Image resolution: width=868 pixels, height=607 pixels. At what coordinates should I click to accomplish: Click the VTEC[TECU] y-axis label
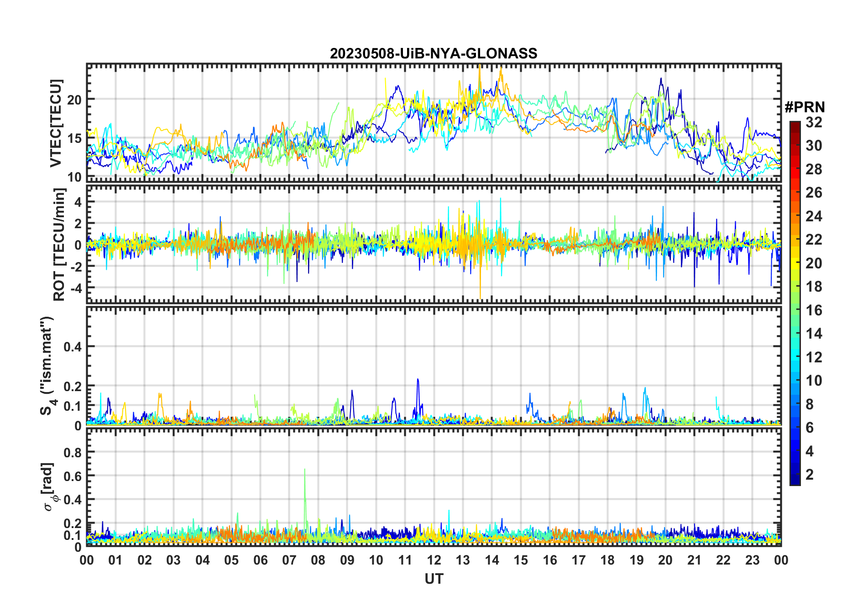click(x=56, y=123)
